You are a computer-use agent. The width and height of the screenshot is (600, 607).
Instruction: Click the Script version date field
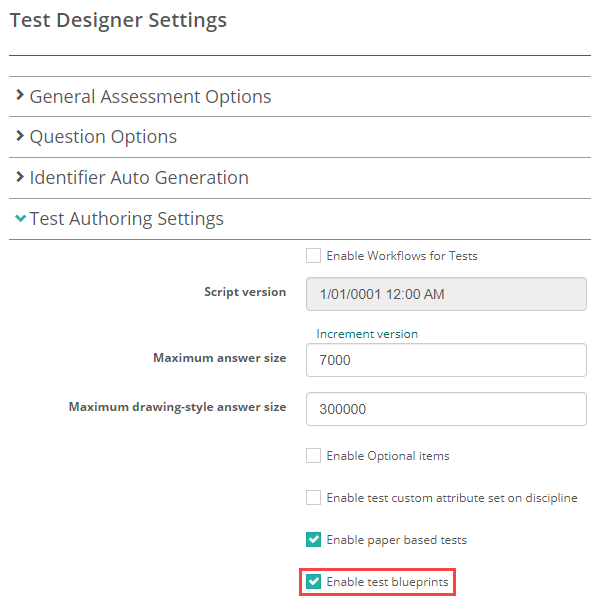(x=446, y=295)
